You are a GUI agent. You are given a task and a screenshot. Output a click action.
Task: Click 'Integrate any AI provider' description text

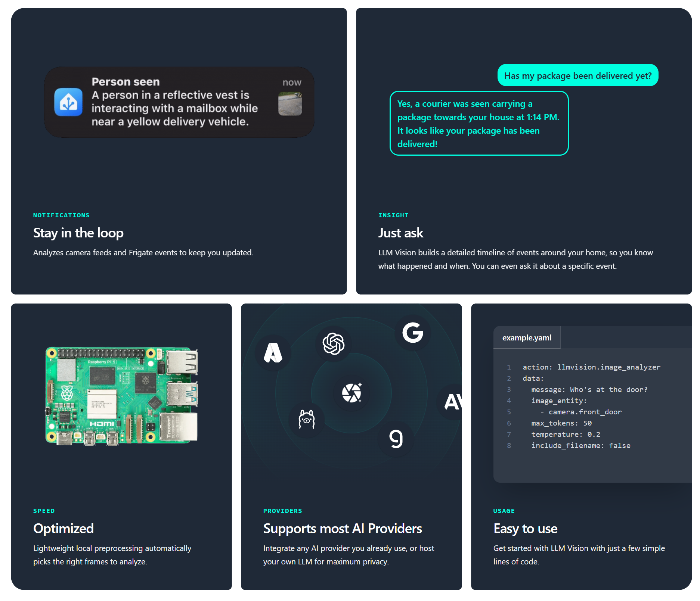349,555
